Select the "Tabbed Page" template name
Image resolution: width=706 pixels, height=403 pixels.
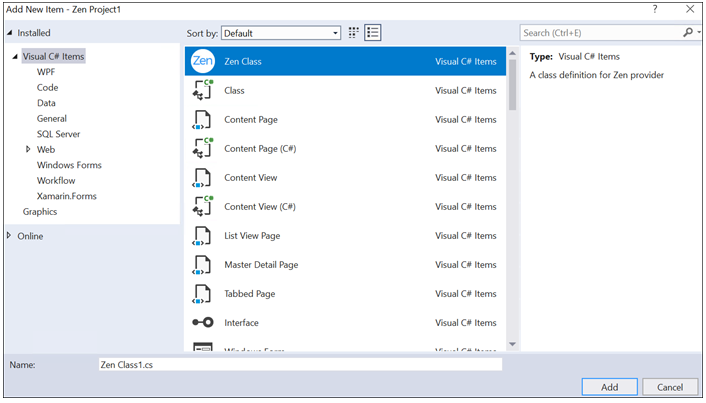pos(250,294)
